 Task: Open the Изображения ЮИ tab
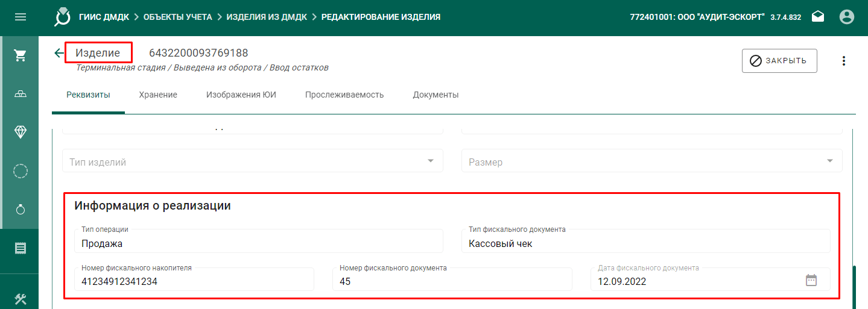click(241, 95)
